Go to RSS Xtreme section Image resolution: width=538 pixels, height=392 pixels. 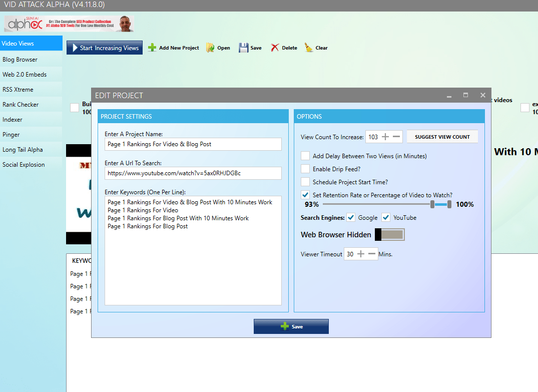[x=31, y=90]
